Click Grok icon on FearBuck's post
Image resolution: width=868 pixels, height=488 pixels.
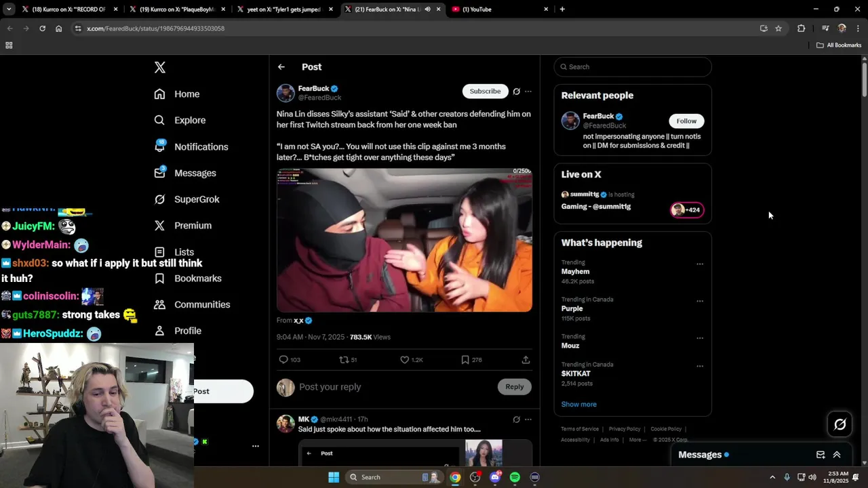click(x=516, y=91)
